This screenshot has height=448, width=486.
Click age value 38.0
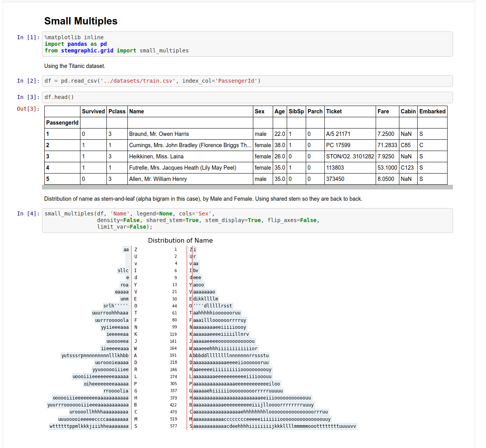tap(280, 145)
